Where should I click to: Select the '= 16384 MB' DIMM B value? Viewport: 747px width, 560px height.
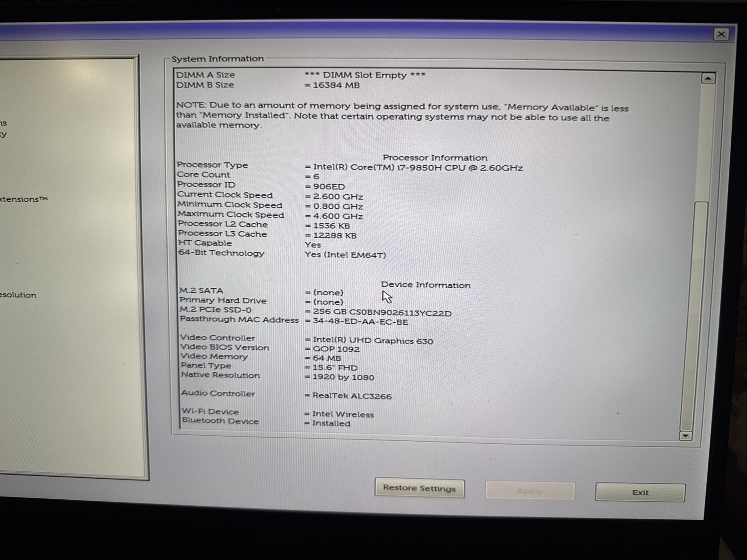pos(332,85)
